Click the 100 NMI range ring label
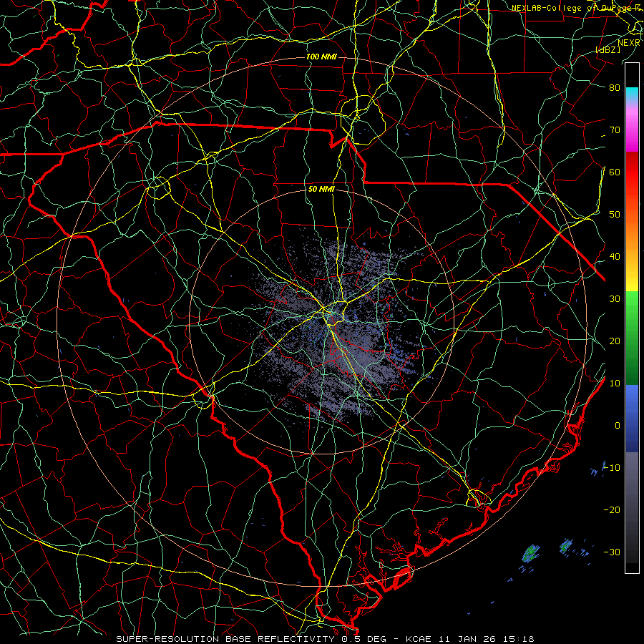The height and width of the screenshot is (644, 644). 321,57
